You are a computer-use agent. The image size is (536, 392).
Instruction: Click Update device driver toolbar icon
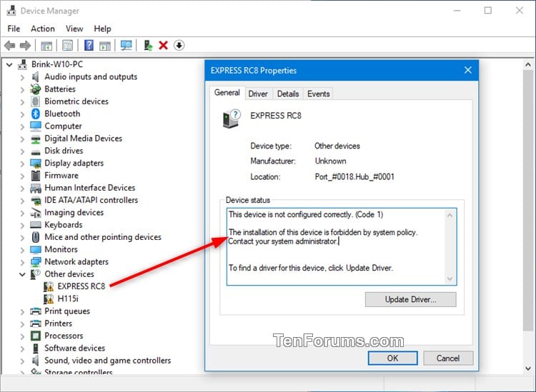click(x=148, y=45)
